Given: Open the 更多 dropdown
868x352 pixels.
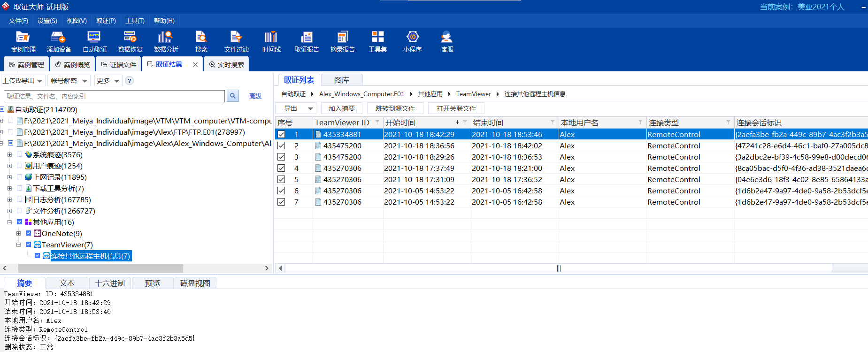Looking at the screenshot, I should 108,81.
